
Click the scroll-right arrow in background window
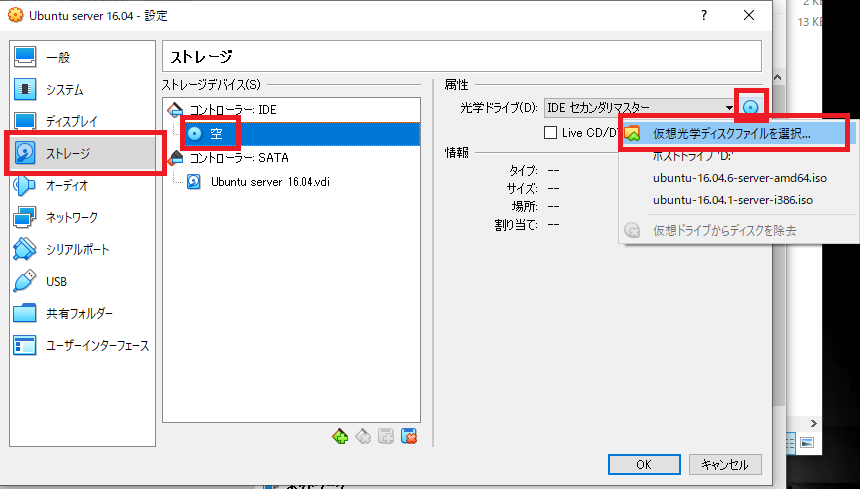813,423
